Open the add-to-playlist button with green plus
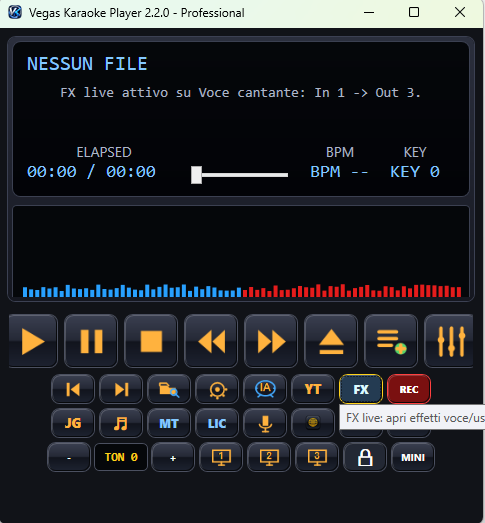485x523 pixels. coord(391,341)
